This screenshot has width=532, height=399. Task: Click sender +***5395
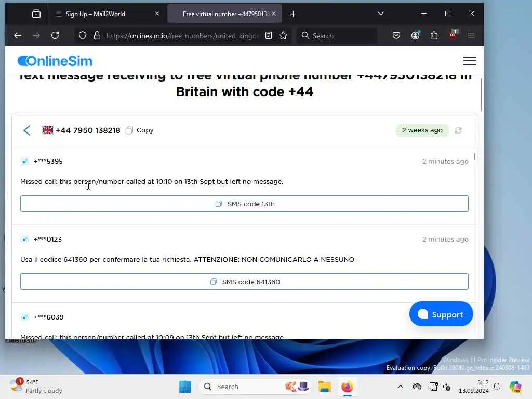click(x=48, y=162)
